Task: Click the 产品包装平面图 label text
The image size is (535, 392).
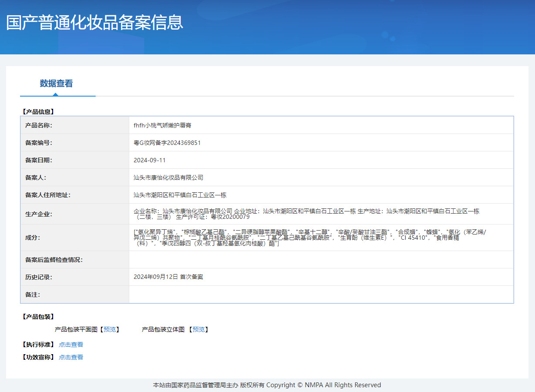Action: point(76,329)
